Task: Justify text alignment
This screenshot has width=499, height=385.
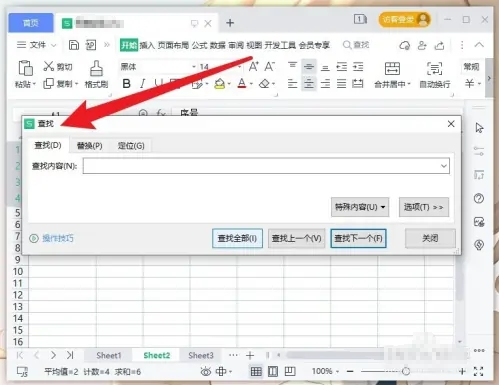Action: pos(341,84)
